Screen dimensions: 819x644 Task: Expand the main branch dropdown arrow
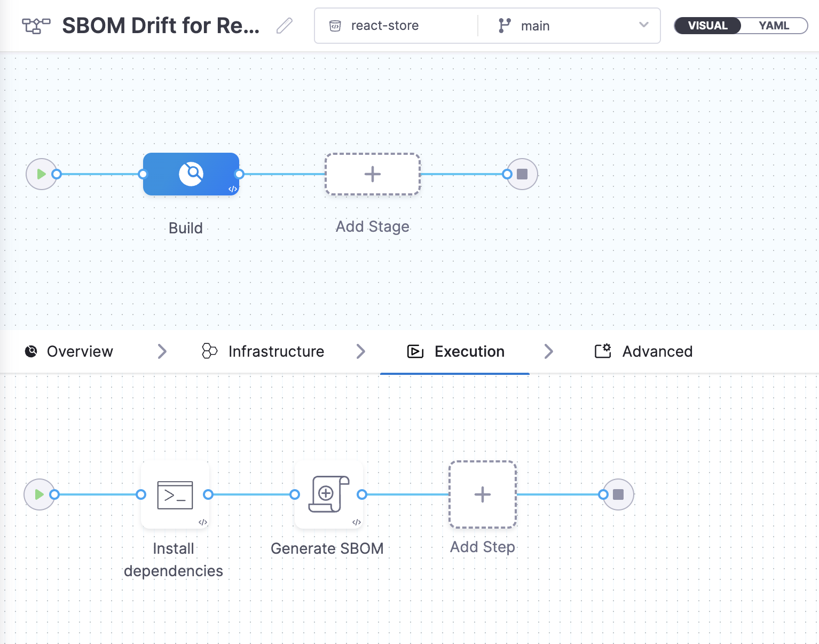644,25
